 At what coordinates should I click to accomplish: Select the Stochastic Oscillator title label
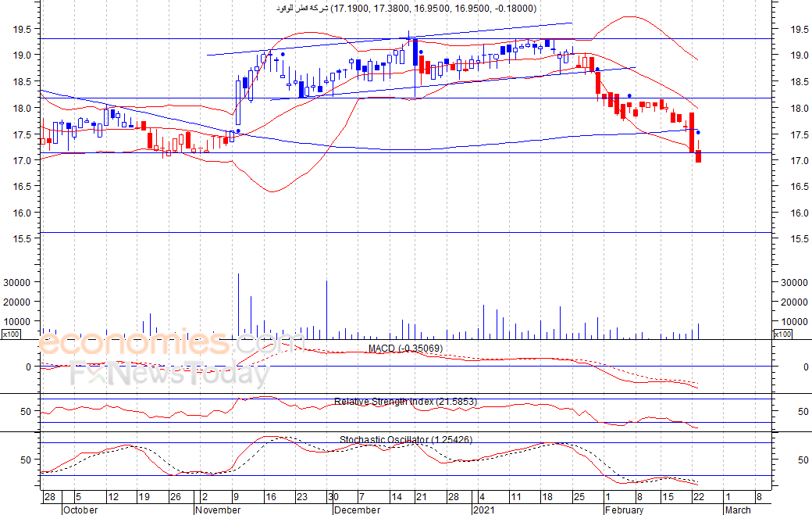pos(405,439)
